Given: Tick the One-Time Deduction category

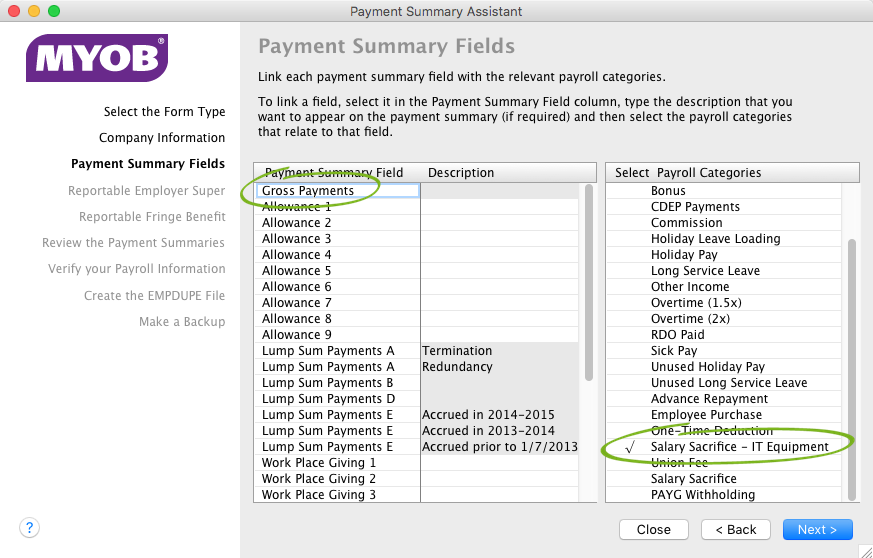Looking at the screenshot, I should tap(724, 430).
